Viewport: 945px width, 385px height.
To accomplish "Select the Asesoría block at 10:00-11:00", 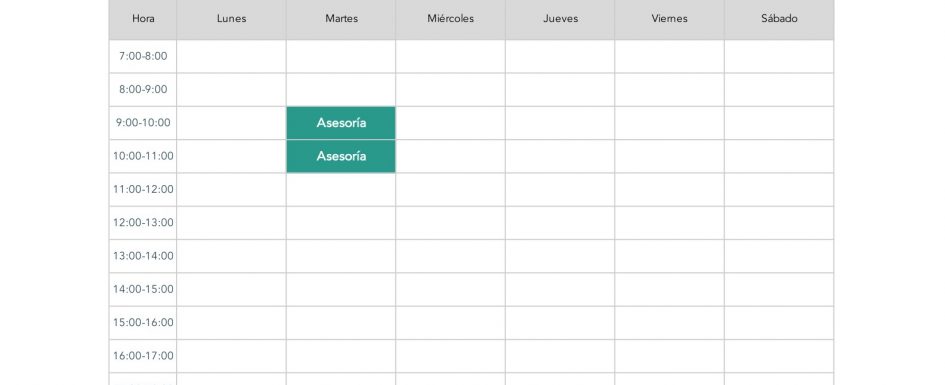I will 341,156.
